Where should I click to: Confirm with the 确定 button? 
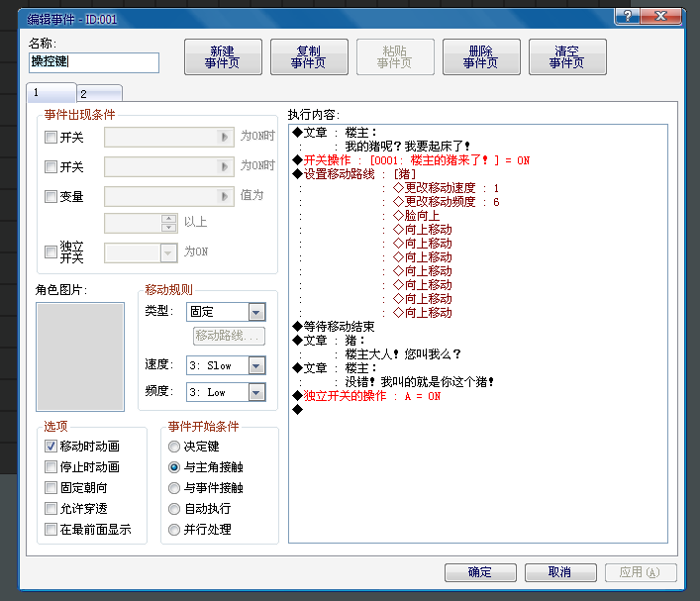(480, 572)
